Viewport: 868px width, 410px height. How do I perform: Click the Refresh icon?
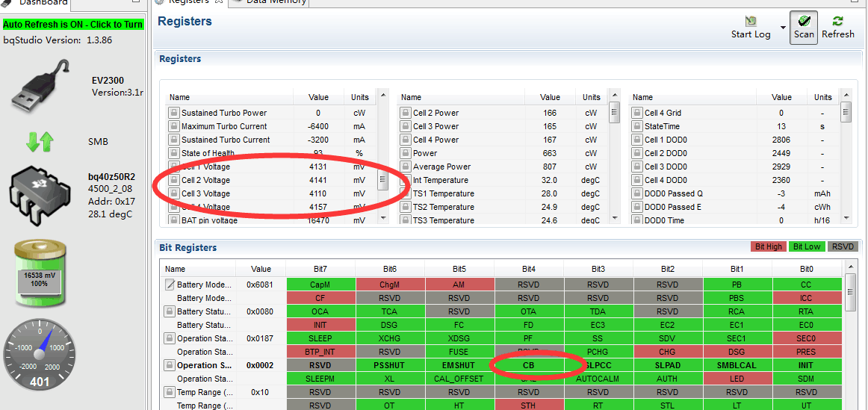(x=837, y=20)
